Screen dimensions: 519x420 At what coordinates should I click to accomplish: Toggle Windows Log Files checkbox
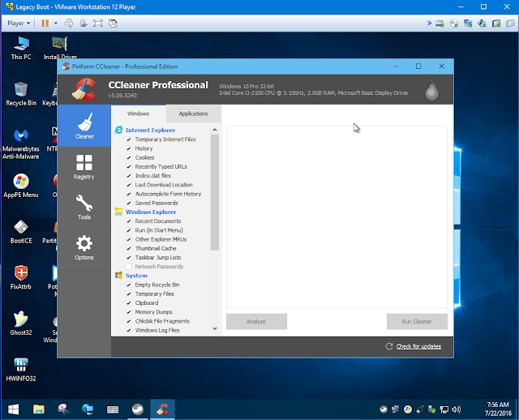(129, 330)
